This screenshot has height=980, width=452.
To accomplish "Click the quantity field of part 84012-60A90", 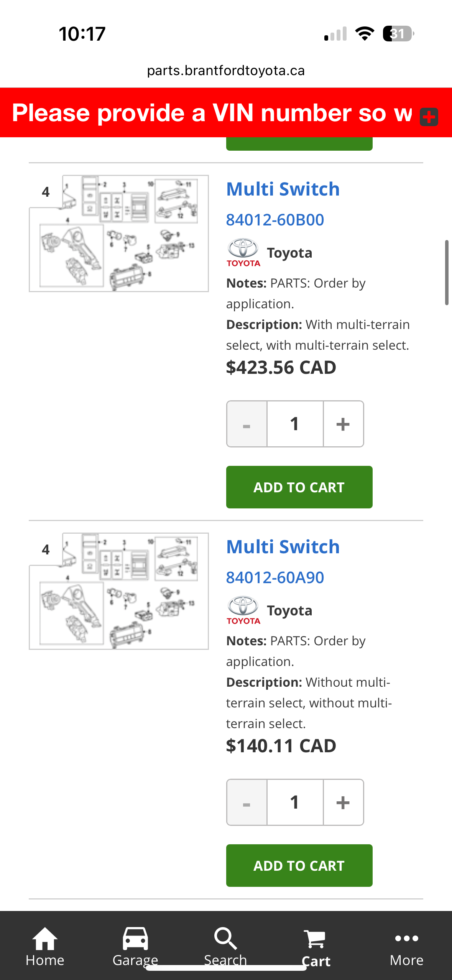I will coord(295,802).
